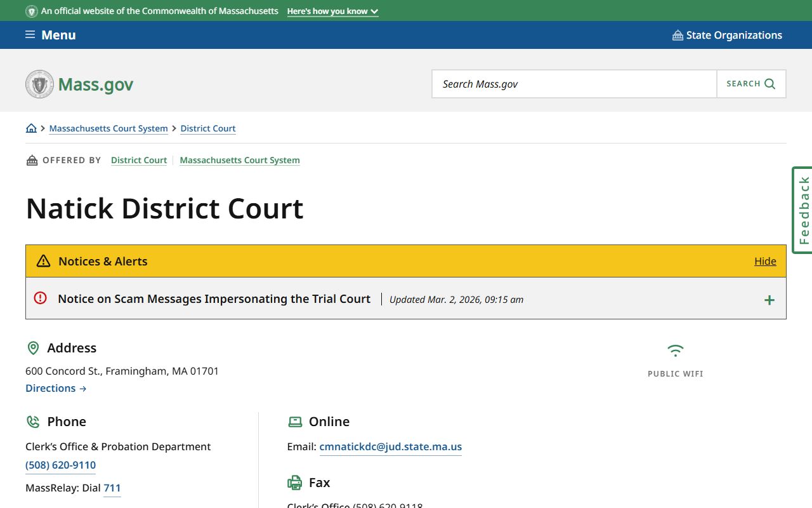Click the Online laptop icon

click(x=295, y=422)
